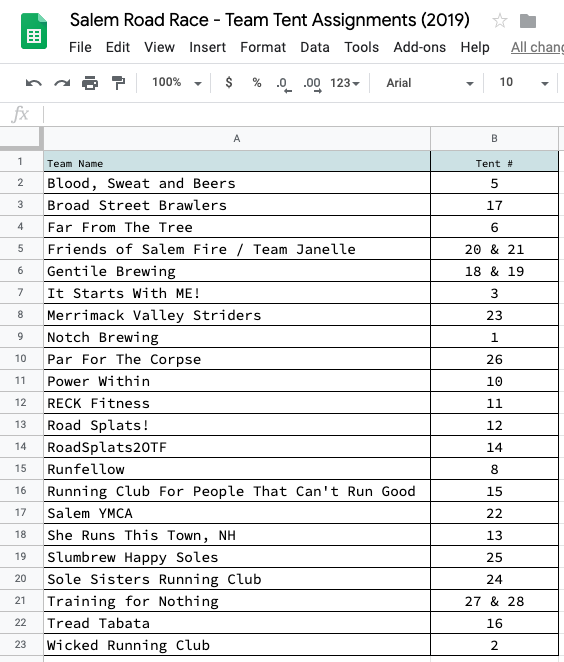Select row 12 header
The height and width of the screenshot is (662, 564).
20,403
